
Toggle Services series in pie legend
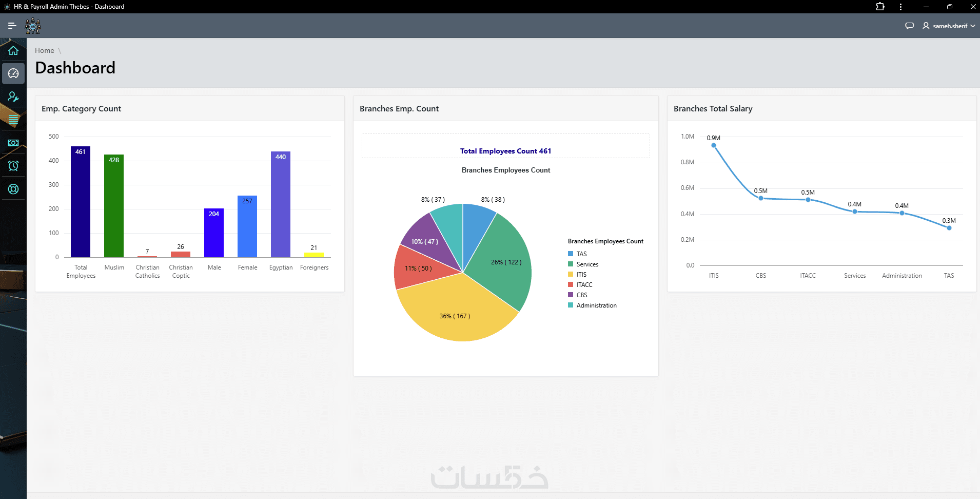tap(583, 264)
